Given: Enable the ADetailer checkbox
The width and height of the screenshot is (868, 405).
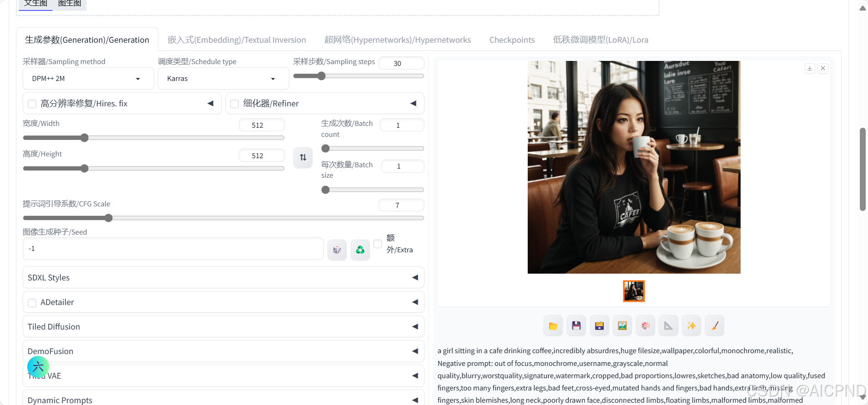Looking at the screenshot, I should [32, 303].
